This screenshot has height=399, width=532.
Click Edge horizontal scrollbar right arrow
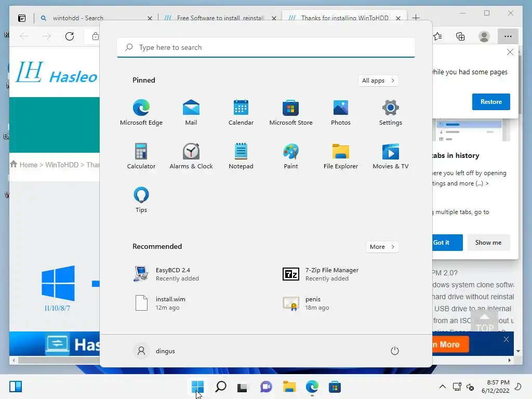[x=510, y=360]
